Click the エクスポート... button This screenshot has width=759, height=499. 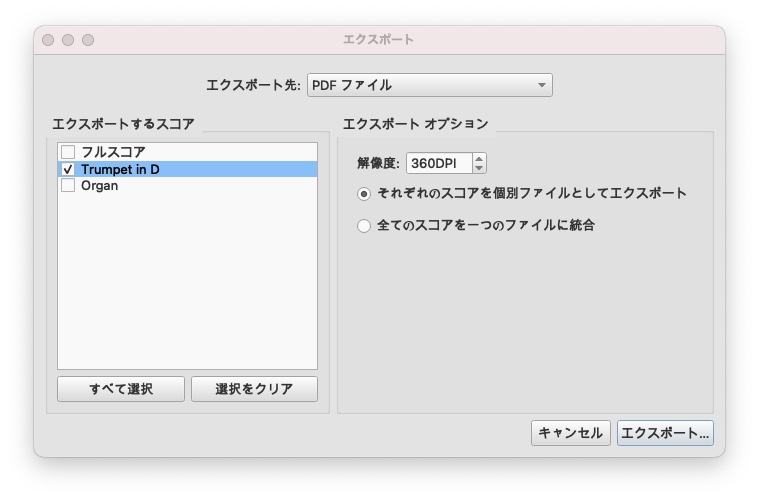click(665, 433)
